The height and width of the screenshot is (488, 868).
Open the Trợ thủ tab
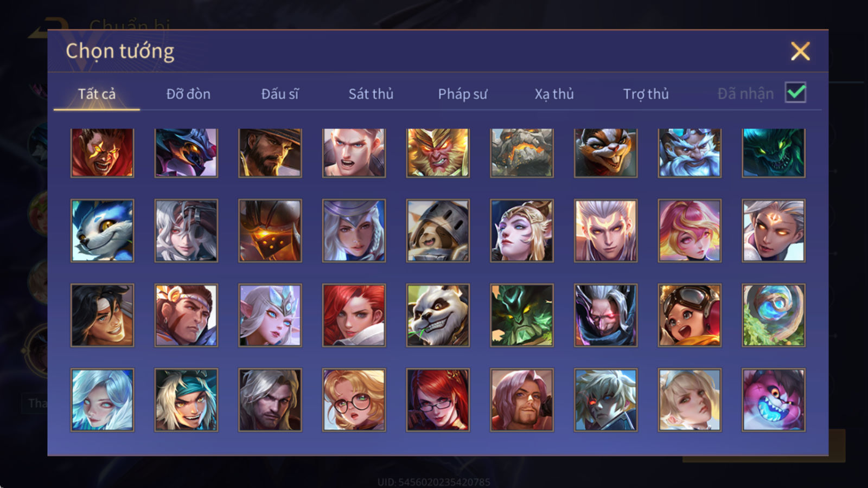pyautogui.click(x=646, y=94)
